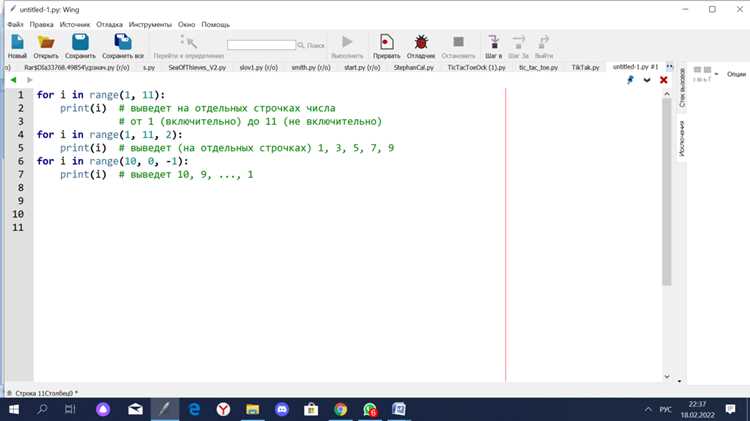
Task: Open Microsoft Edge from the taskbar
Action: [x=194, y=410]
